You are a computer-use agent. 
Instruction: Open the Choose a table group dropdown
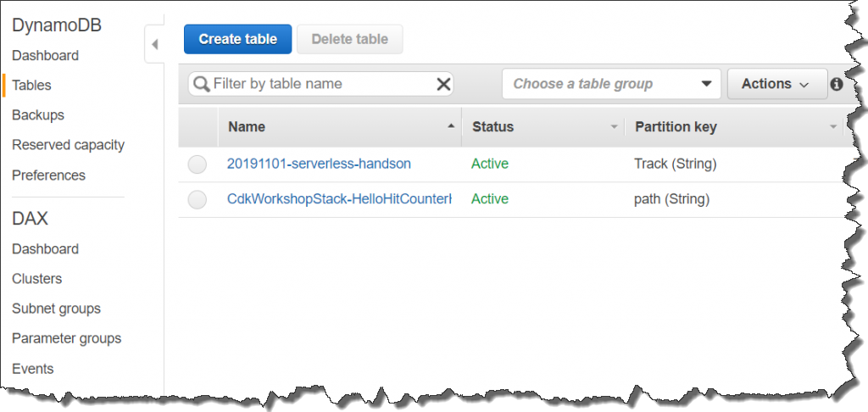tap(611, 84)
